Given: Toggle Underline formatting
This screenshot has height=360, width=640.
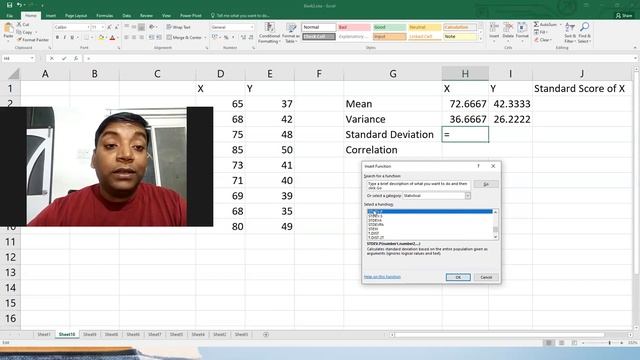Looking at the screenshot, I should click(72, 38).
